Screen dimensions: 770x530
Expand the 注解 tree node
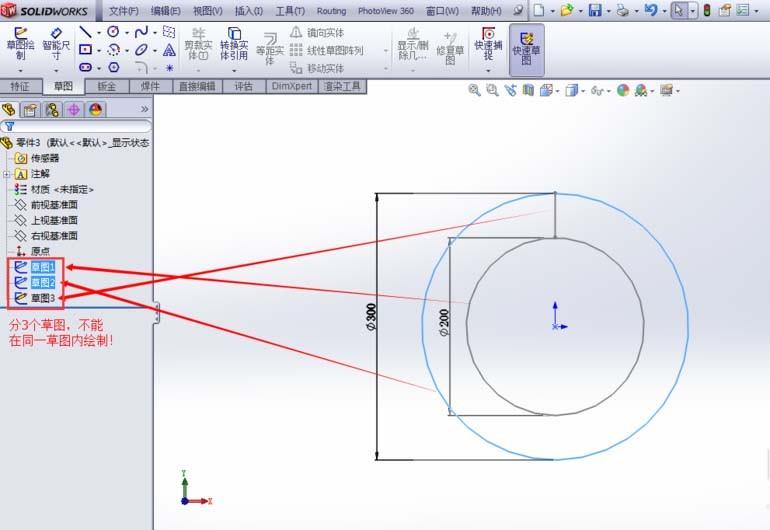click(6, 174)
